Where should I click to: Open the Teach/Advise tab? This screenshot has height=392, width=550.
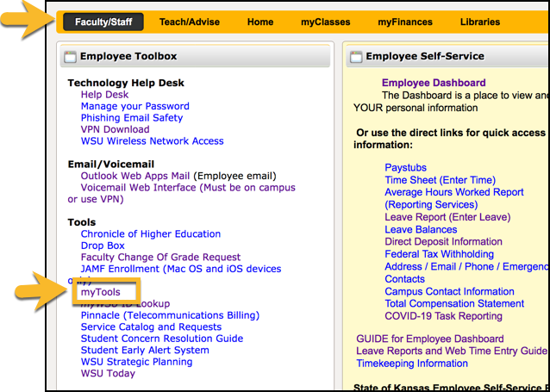coord(190,22)
